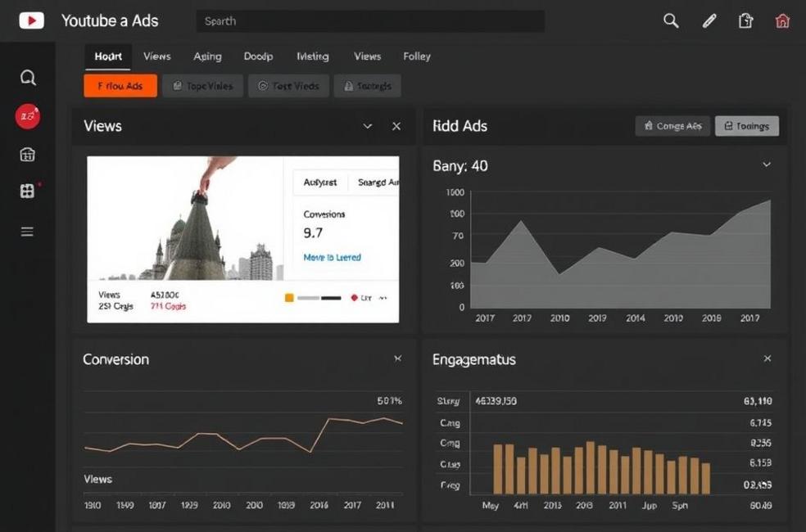Click the sidebar search icon
Viewport: 806px width, 532px height.
pos(28,78)
